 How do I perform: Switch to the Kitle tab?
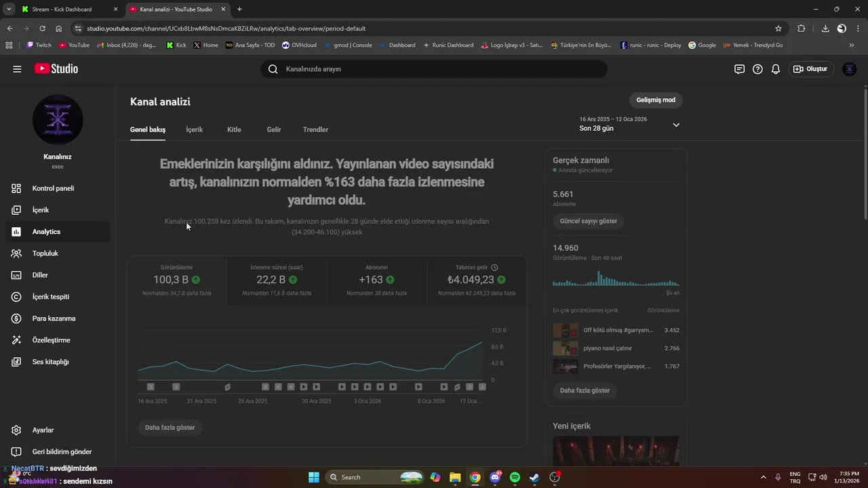[234, 129]
